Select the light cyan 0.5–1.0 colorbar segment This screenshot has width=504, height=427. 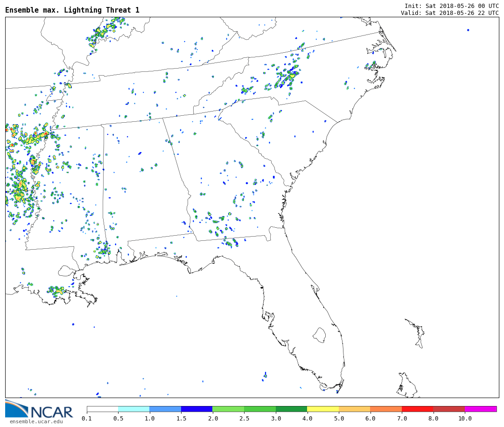134,409
